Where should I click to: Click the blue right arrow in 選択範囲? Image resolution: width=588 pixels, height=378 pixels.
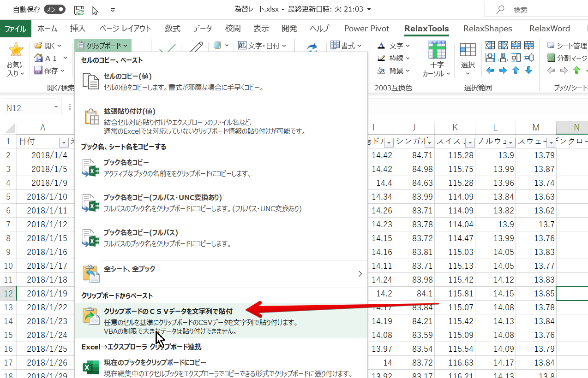[x=503, y=71]
